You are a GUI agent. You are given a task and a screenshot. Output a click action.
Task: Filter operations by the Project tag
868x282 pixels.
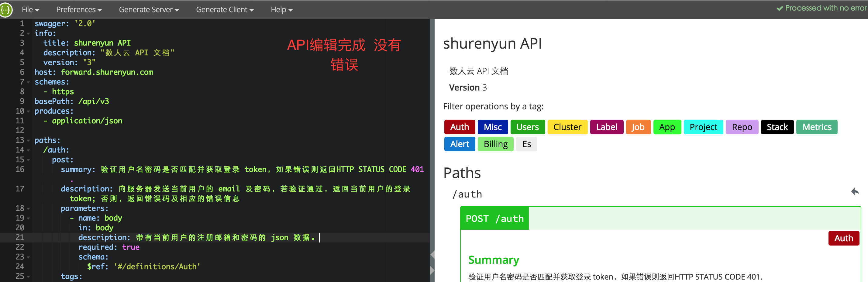[703, 127]
